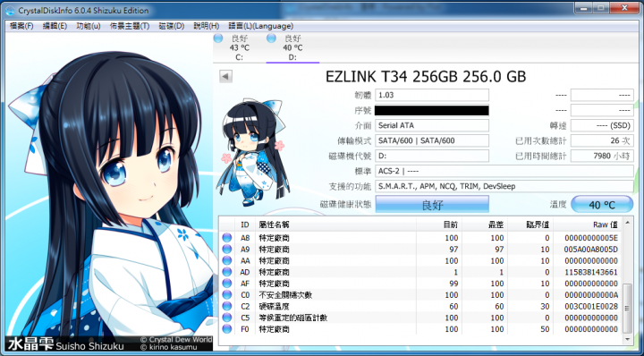Click the attribute list scrollbar thumb
Image resolution: width=644 pixels, height=356 pixels.
click(x=627, y=308)
